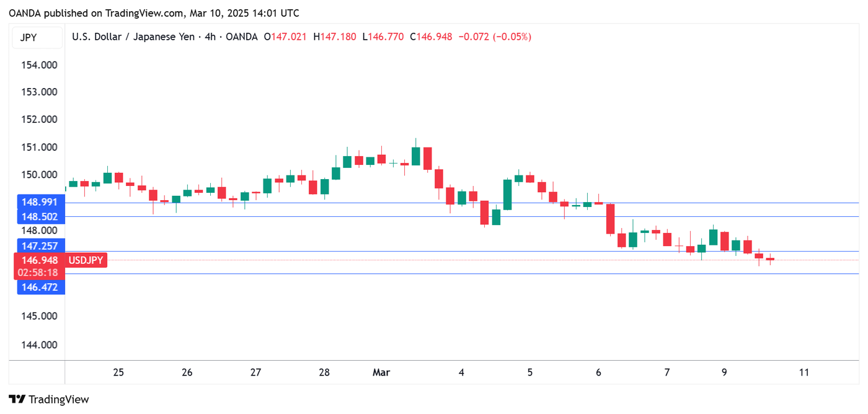Click the USDJPY symbol price tag
The width and height of the screenshot is (868, 414).
coord(86,260)
